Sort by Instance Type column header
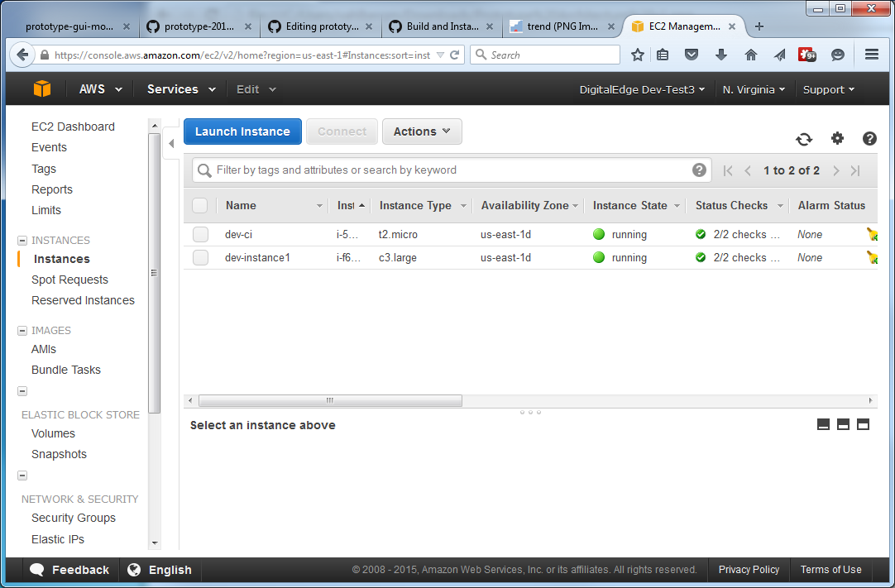 point(415,206)
